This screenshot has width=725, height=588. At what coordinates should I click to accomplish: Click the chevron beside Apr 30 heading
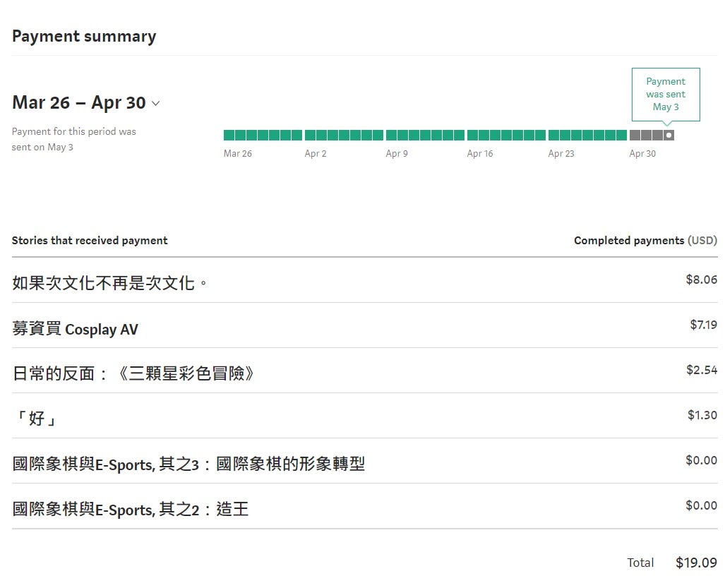(x=156, y=104)
